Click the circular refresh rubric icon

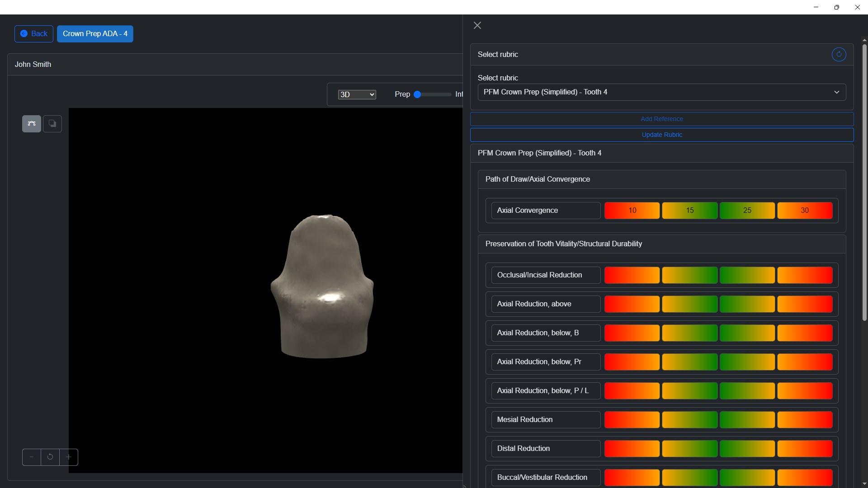click(x=839, y=54)
